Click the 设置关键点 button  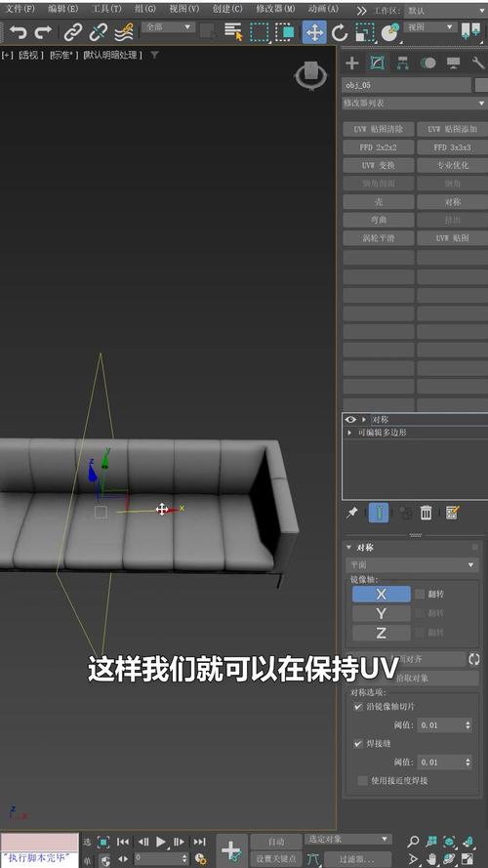click(276, 858)
